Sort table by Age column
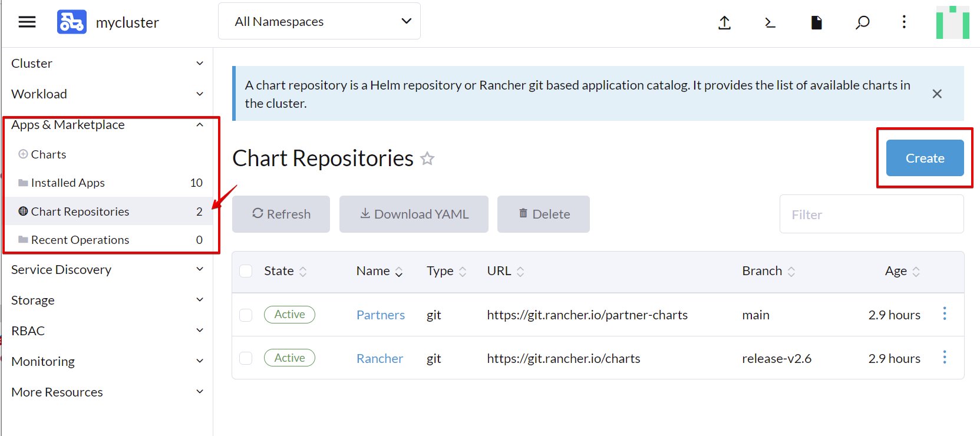 tap(902, 271)
